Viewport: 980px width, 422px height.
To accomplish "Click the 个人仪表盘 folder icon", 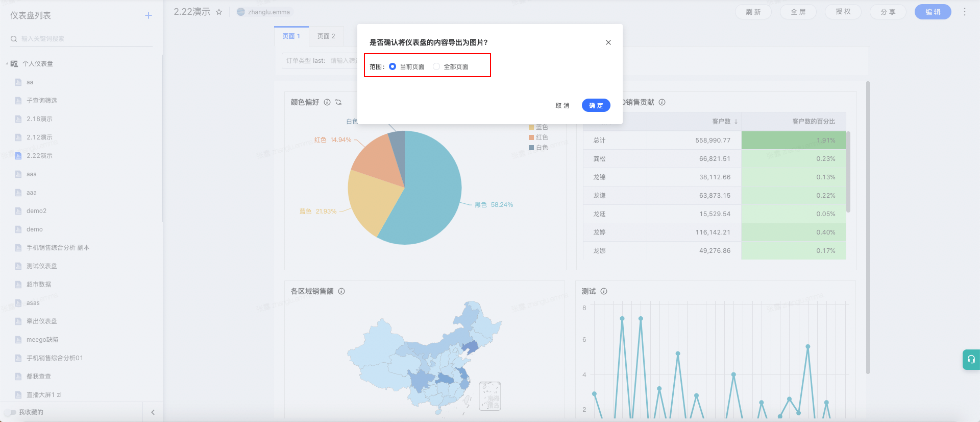I will click(x=14, y=64).
